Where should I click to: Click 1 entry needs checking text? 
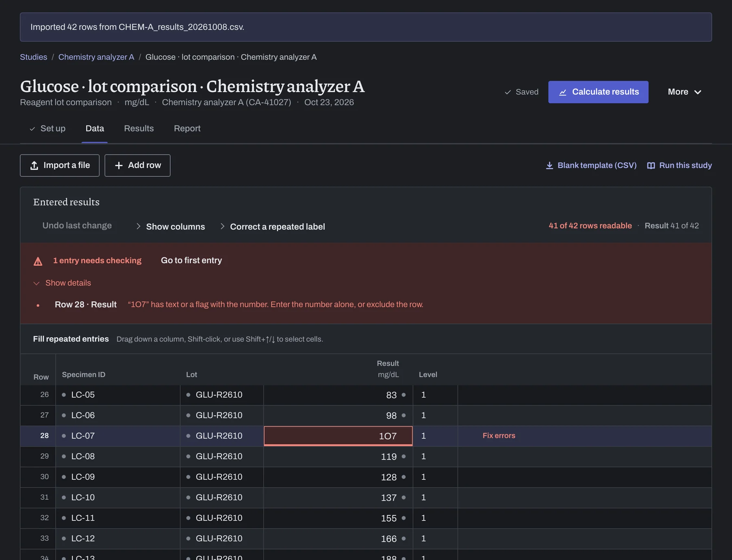tap(97, 260)
